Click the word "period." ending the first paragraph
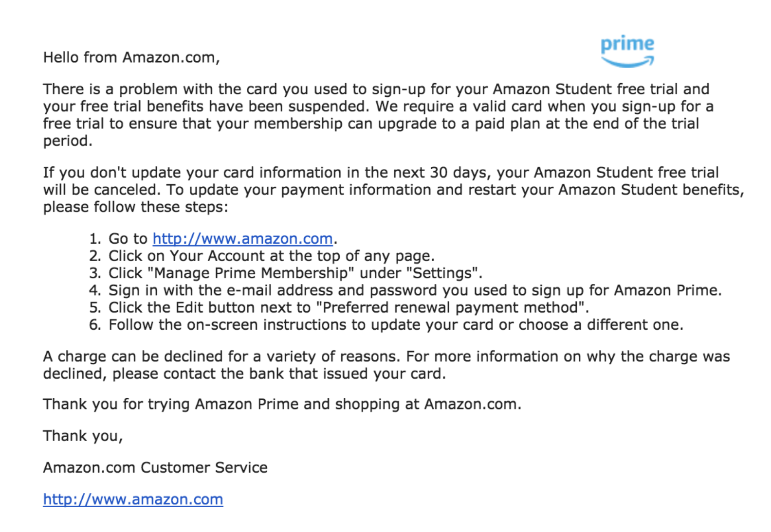 click(x=68, y=141)
